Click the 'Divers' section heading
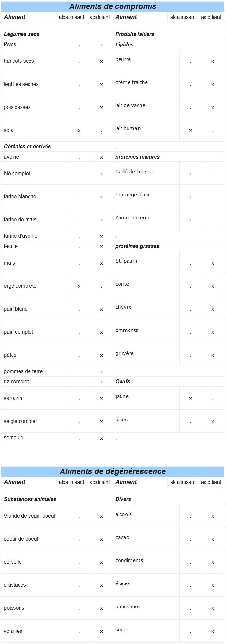 [123, 499]
